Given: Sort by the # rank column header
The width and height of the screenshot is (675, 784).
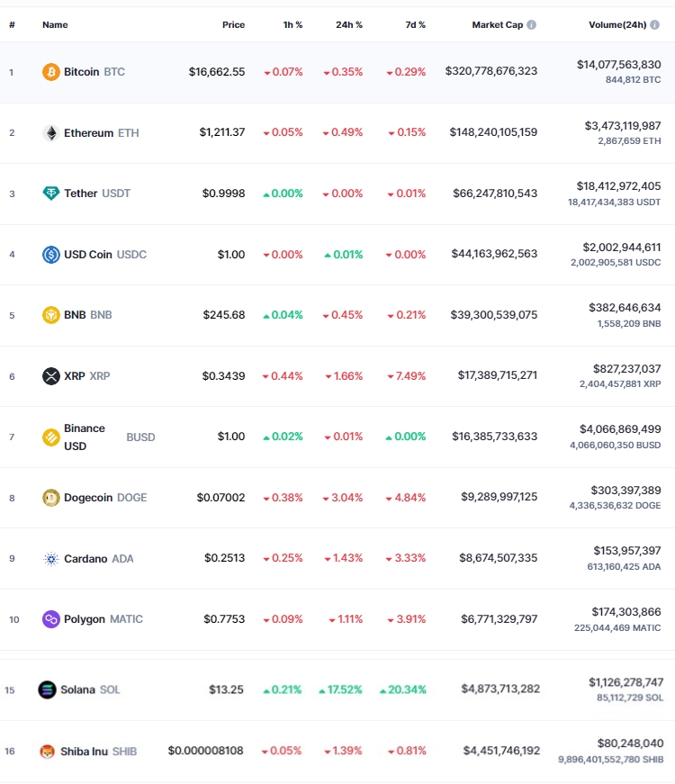Looking at the screenshot, I should pos(12,24).
